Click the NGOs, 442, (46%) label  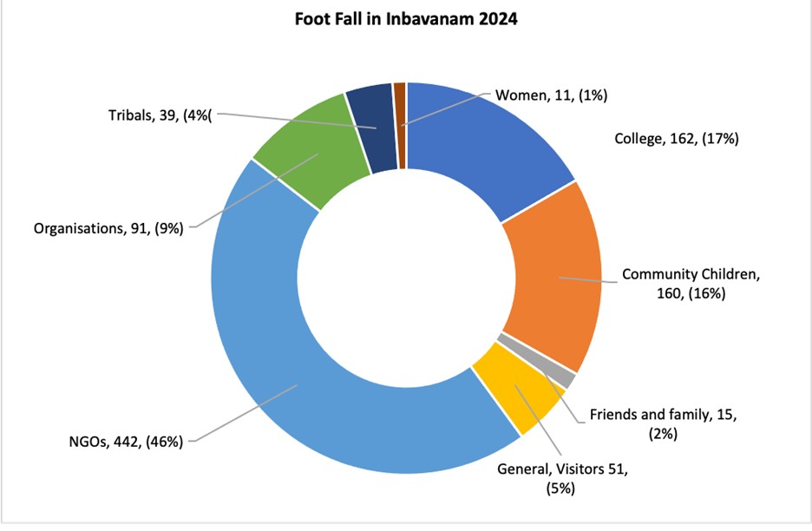coord(127,442)
